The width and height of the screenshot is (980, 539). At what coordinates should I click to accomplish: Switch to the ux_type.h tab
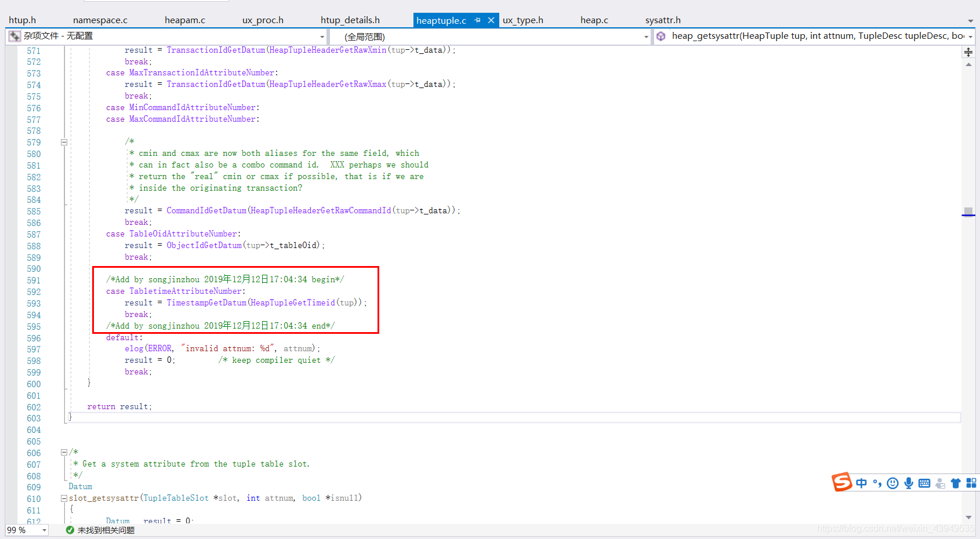[x=523, y=20]
